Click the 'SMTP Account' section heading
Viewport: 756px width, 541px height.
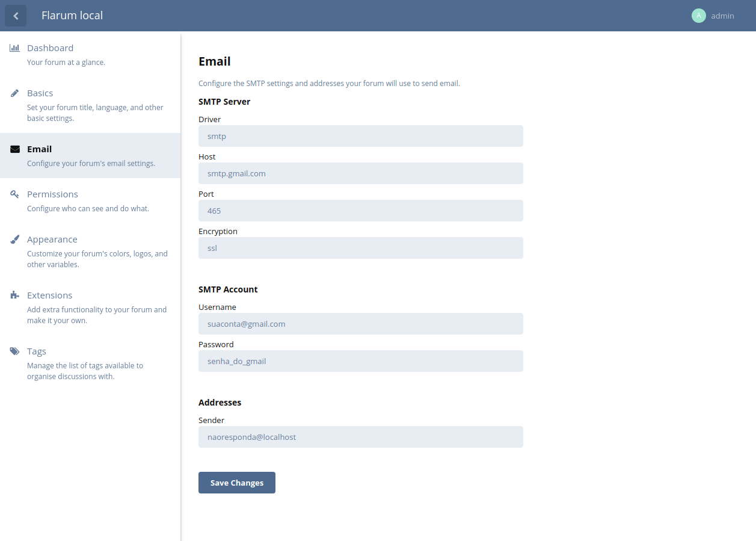click(x=228, y=289)
